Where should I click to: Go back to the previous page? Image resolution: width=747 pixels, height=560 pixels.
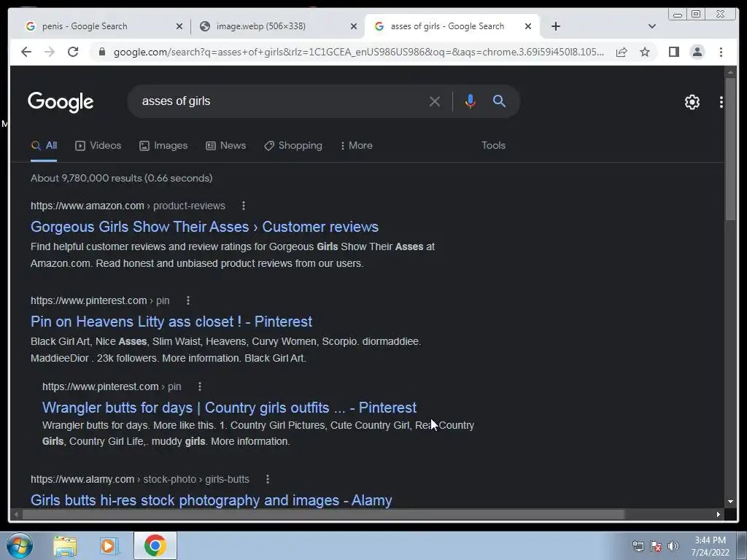(26, 52)
